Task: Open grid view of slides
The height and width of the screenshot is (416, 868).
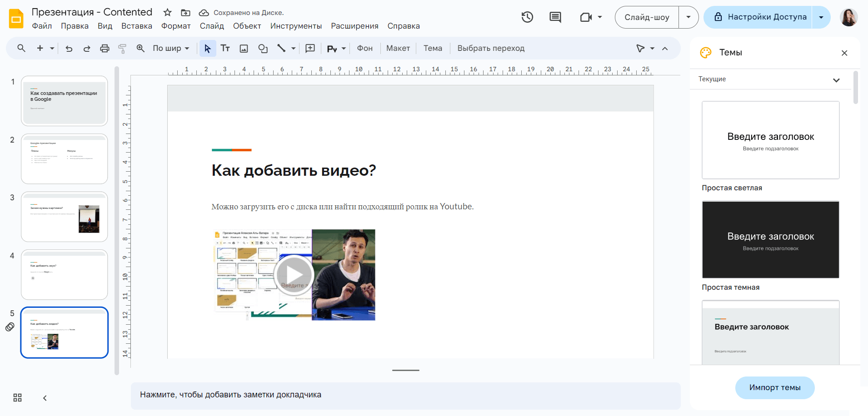Action: (x=17, y=398)
